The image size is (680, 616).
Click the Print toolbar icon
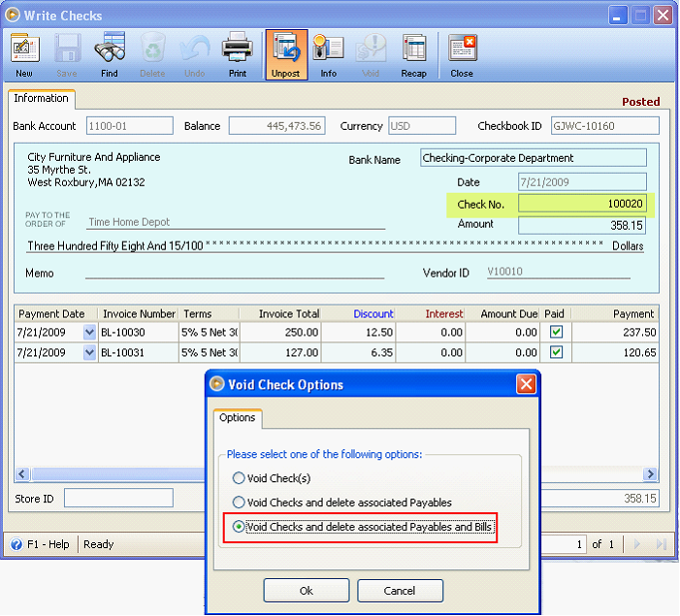pos(237,54)
